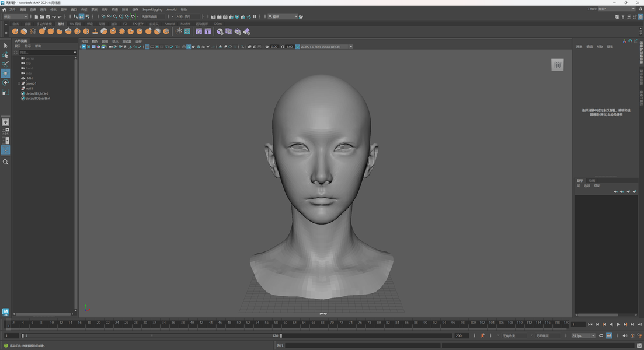Open the Arnold menu in menu bar
The height and width of the screenshot is (350, 644).
(172, 9)
